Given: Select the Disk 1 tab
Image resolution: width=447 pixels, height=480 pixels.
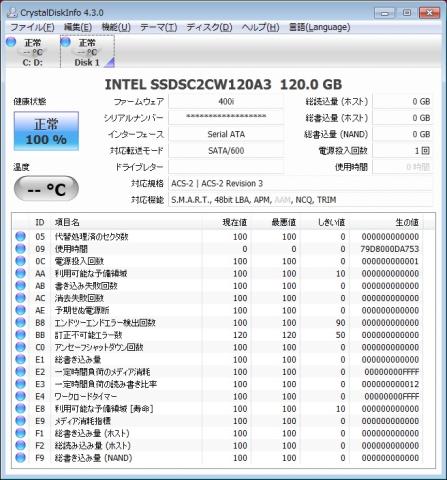Looking at the screenshot, I should pos(87,52).
